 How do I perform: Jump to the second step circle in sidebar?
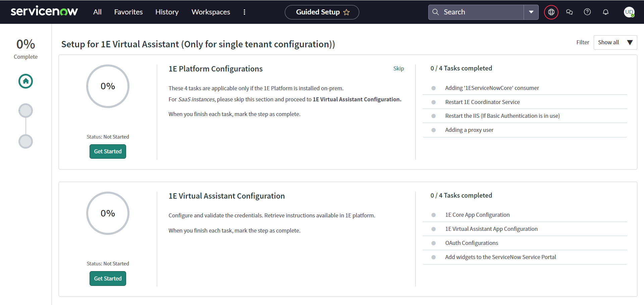coord(25,110)
